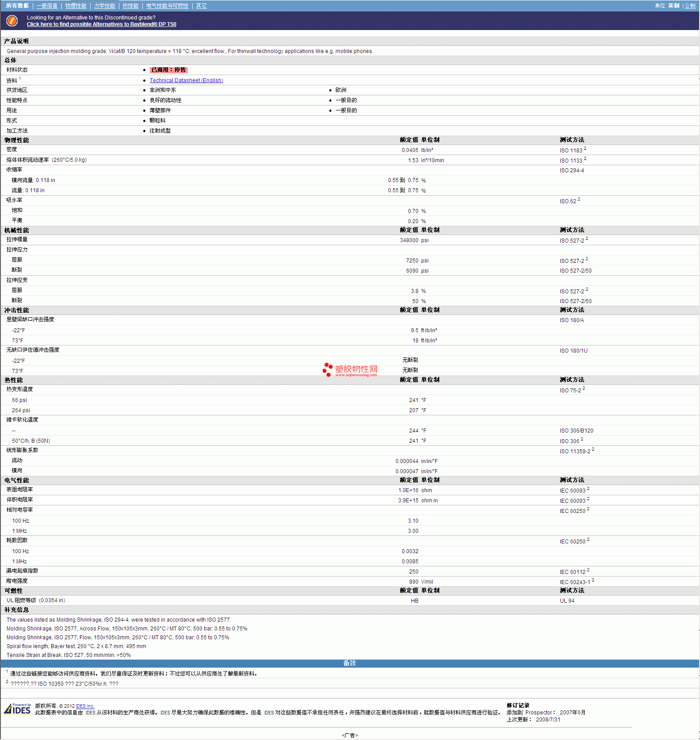Open the 电气性能与可燃性 tab

(167, 6)
